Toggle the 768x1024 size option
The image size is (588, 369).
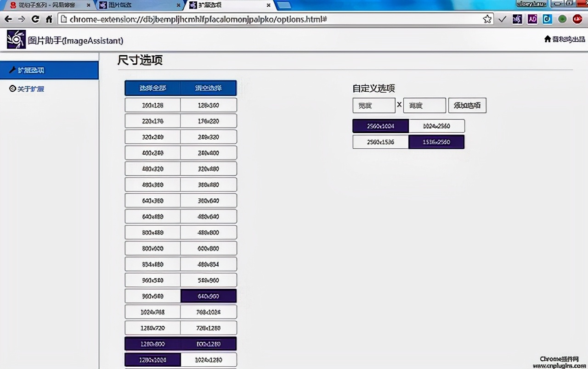(x=209, y=312)
